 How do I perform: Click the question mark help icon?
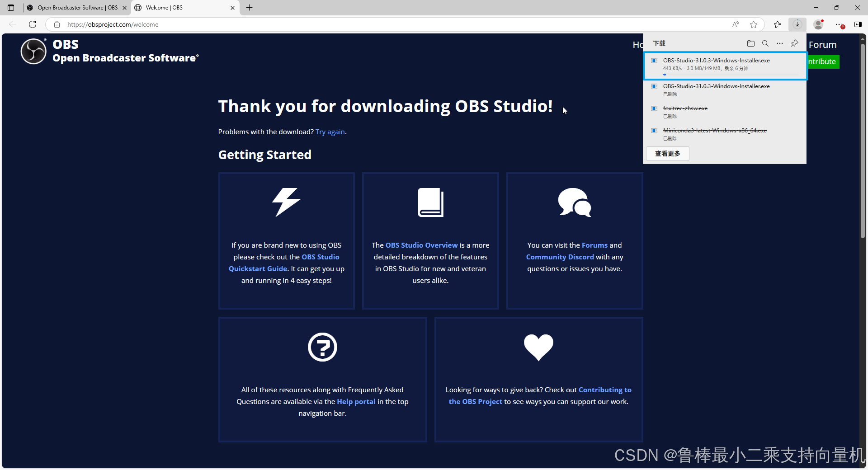322,347
